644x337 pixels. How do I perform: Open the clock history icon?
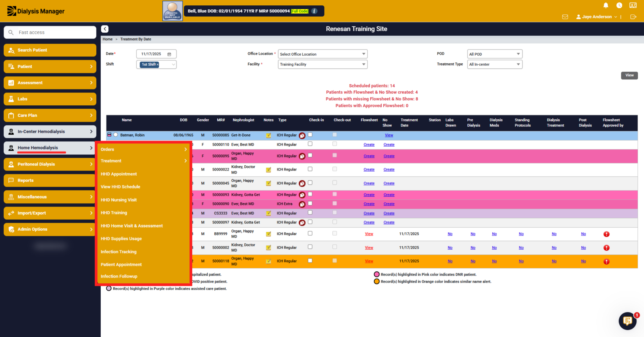(619, 5)
